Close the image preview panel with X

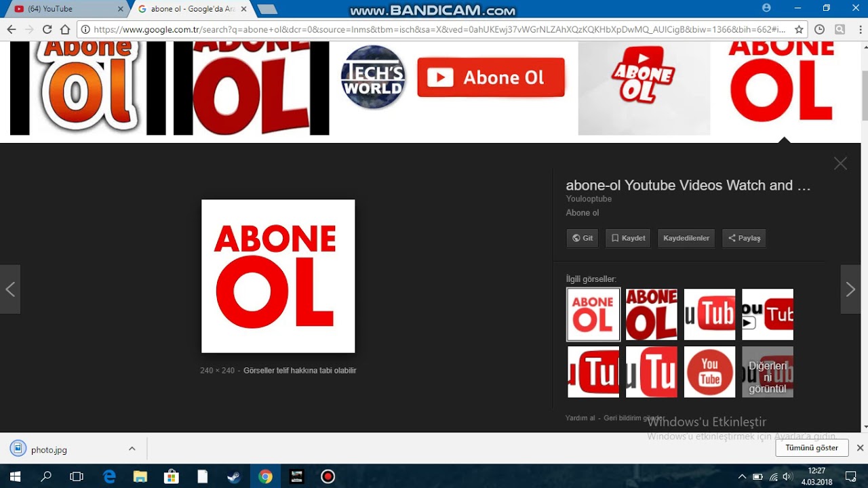[840, 163]
